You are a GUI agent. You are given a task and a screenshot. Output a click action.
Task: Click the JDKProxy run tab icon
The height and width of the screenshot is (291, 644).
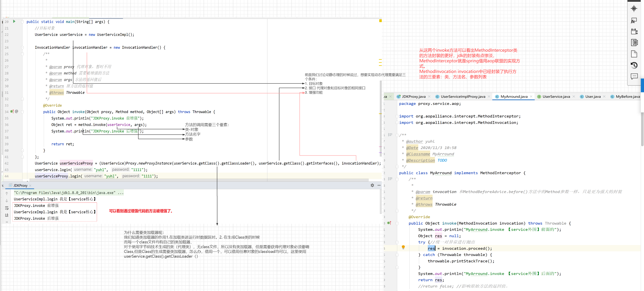point(10,185)
